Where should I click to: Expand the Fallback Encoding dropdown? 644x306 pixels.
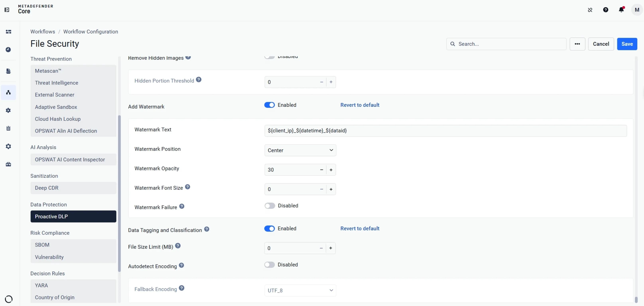pos(300,290)
